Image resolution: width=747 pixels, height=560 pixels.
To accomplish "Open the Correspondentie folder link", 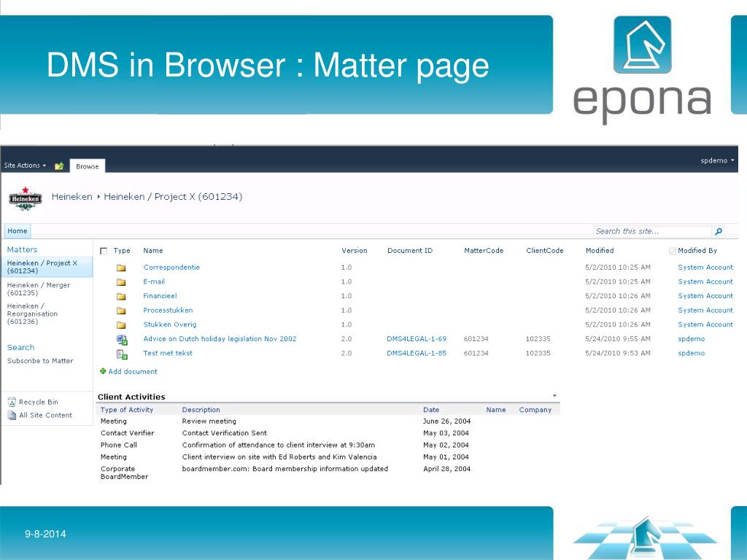I will click(171, 267).
